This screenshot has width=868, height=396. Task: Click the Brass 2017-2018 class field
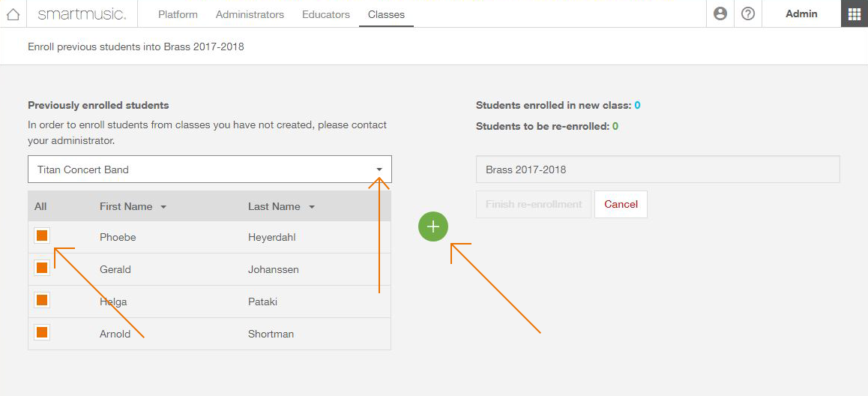pos(658,169)
